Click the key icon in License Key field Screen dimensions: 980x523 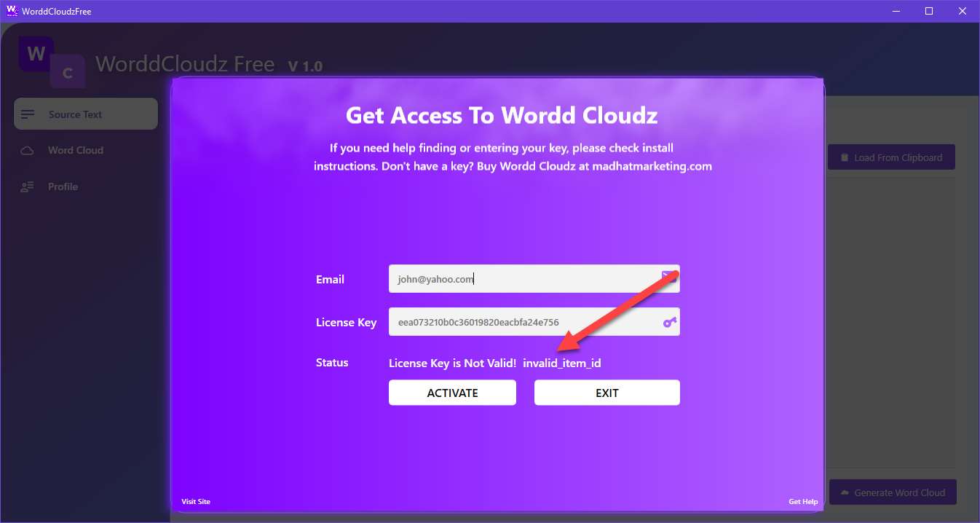(x=669, y=322)
